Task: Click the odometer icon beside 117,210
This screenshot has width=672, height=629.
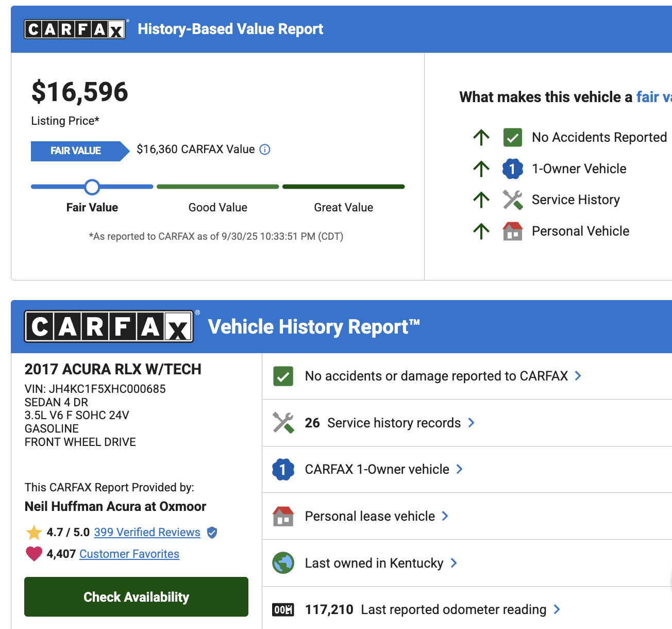Action: [x=283, y=610]
